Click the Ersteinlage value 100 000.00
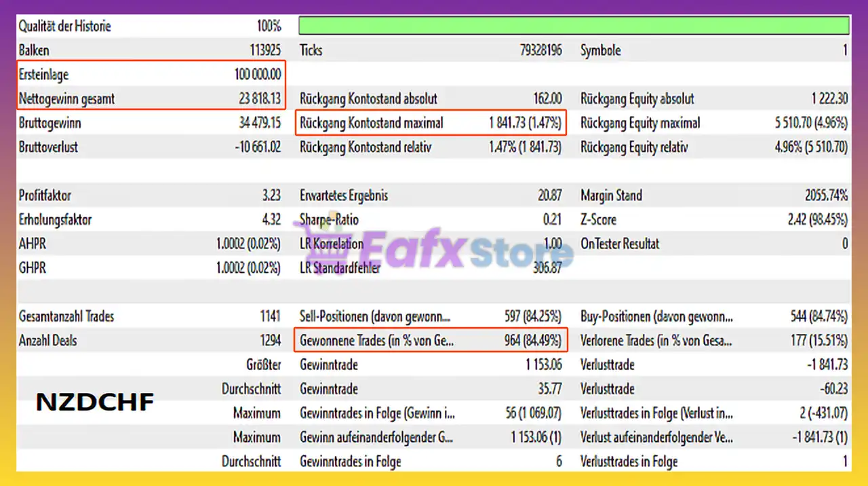The image size is (868, 486). pyautogui.click(x=257, y=75)
